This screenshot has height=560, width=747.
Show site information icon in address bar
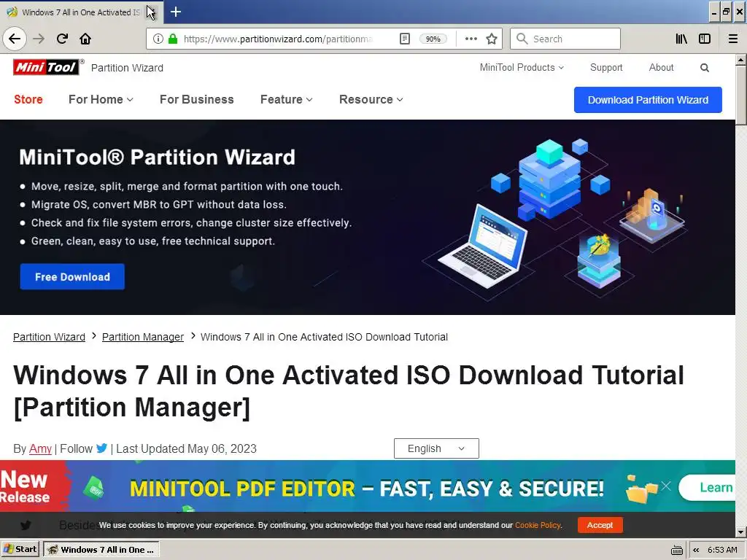click(158, 39)
